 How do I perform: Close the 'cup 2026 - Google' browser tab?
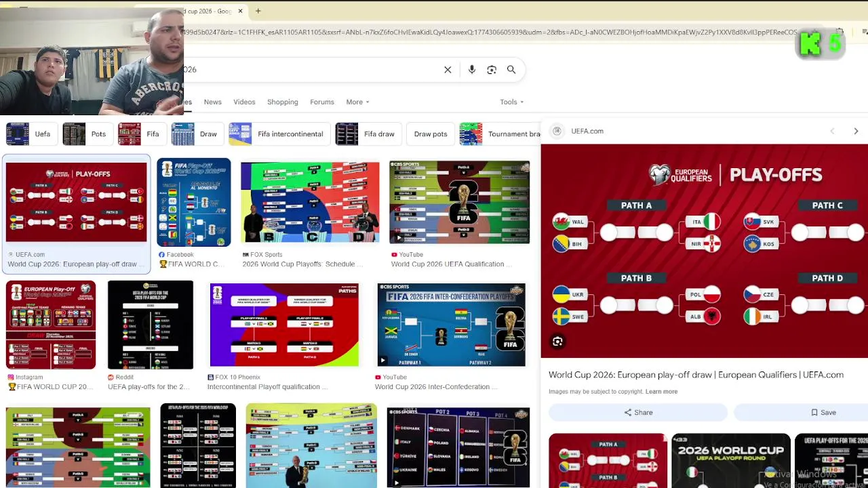point(240,11)
